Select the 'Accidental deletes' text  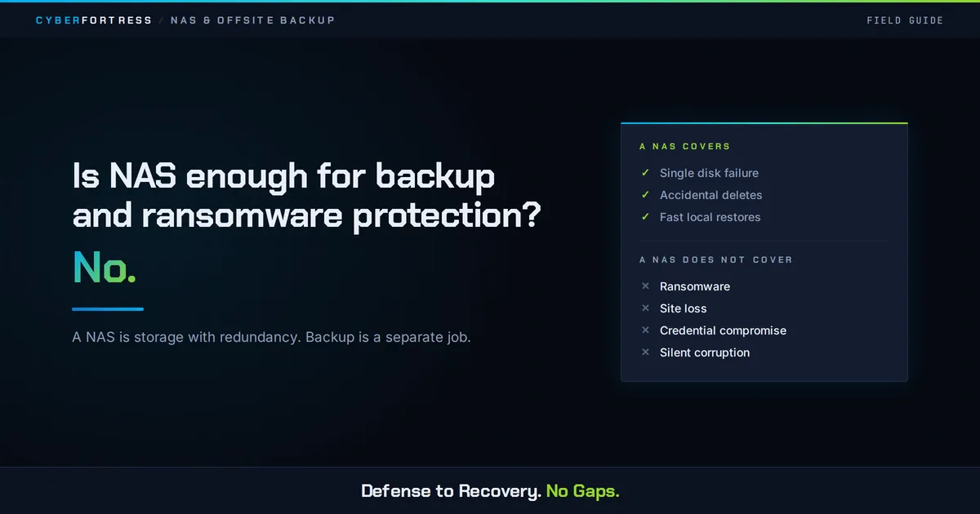[x=711, y=195]
